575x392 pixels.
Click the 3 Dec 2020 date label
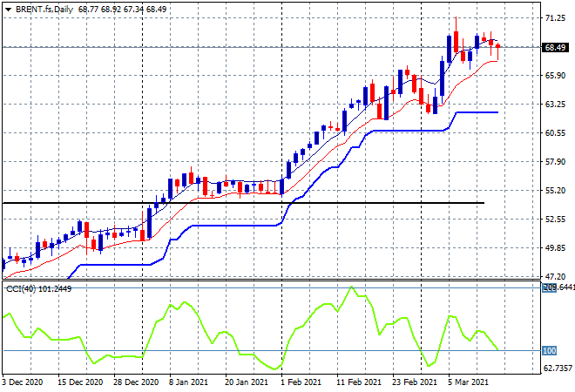[x=22, y=382]
